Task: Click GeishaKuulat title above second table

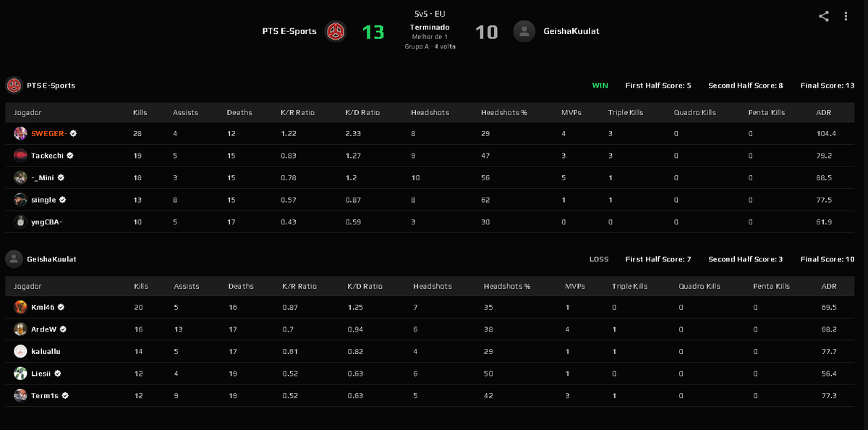Action: pos(51,259)
